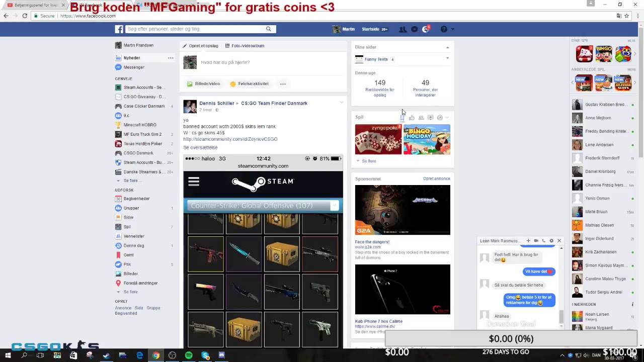Add Billede/video to post
Image resolution: width=644 pixels, height=362 pixels.
point(203,84)
